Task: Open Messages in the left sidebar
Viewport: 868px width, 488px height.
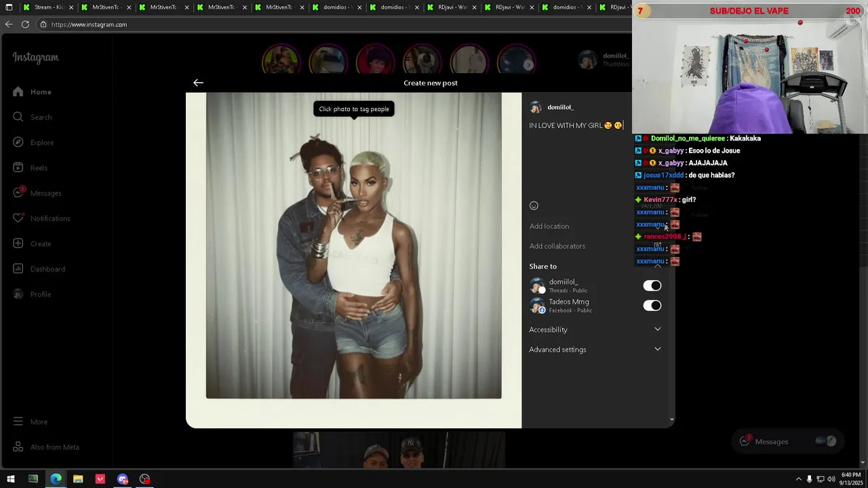Action: (x=37, y=193)
